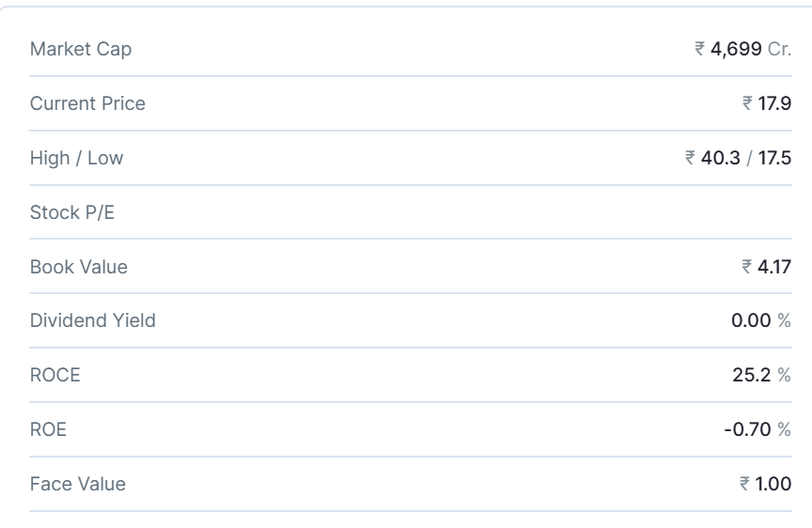Click the Book Value label
Image resolution: width=812 pixels, height=528 pixels.
pyautogui.click(x=79, y=267)
